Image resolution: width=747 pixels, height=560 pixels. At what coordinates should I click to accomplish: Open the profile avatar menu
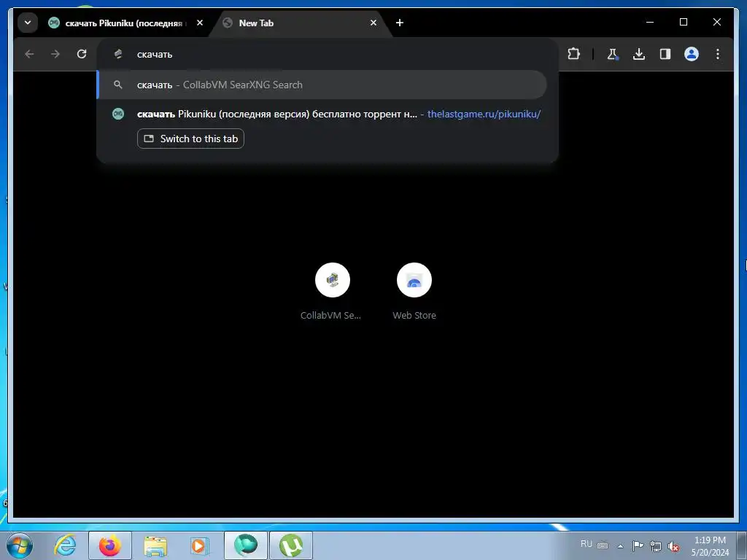[x=692, y=54]
